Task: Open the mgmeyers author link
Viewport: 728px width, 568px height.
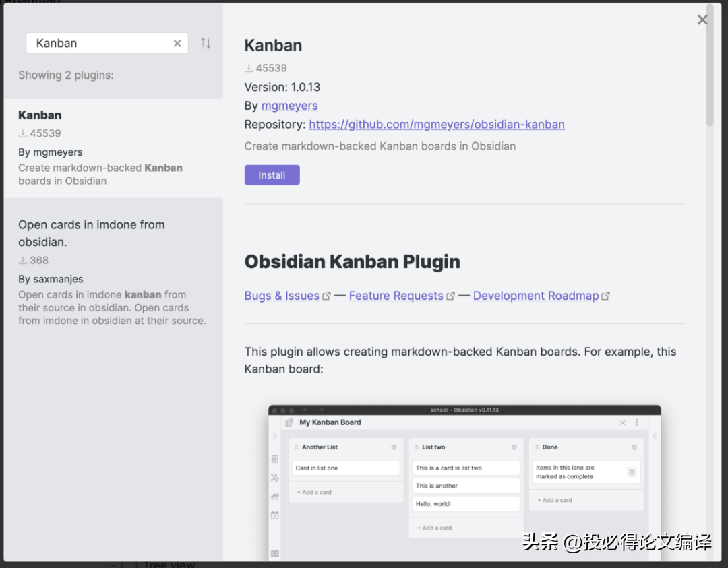Action: coord(289,106)
